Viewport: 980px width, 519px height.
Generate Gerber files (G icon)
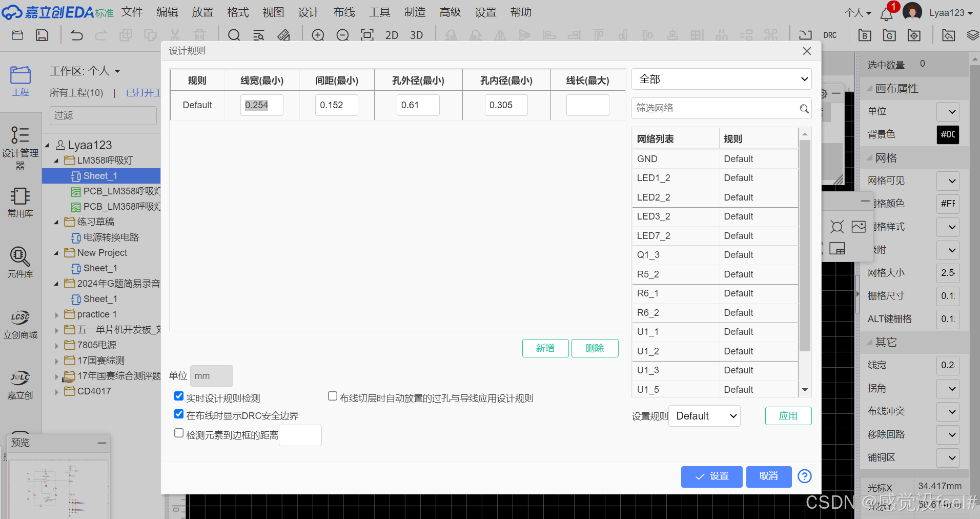click(889, 35)
